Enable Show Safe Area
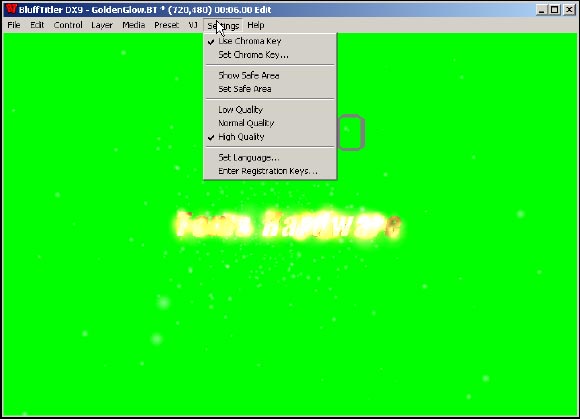580x419 pixels. (x=270, y=75)
